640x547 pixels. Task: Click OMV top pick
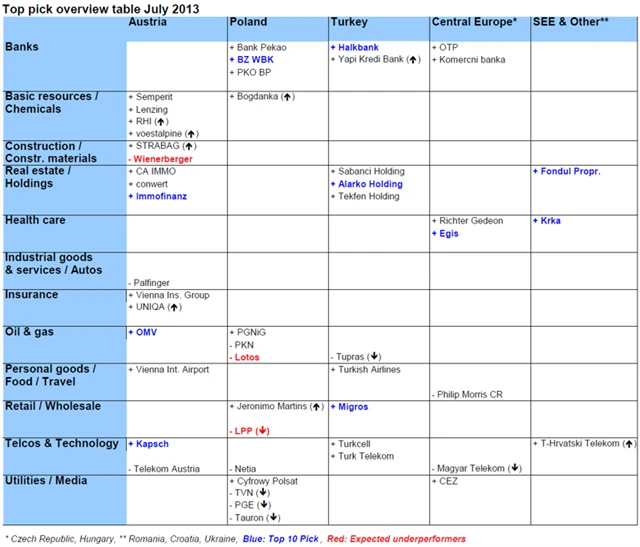(142, 332)
